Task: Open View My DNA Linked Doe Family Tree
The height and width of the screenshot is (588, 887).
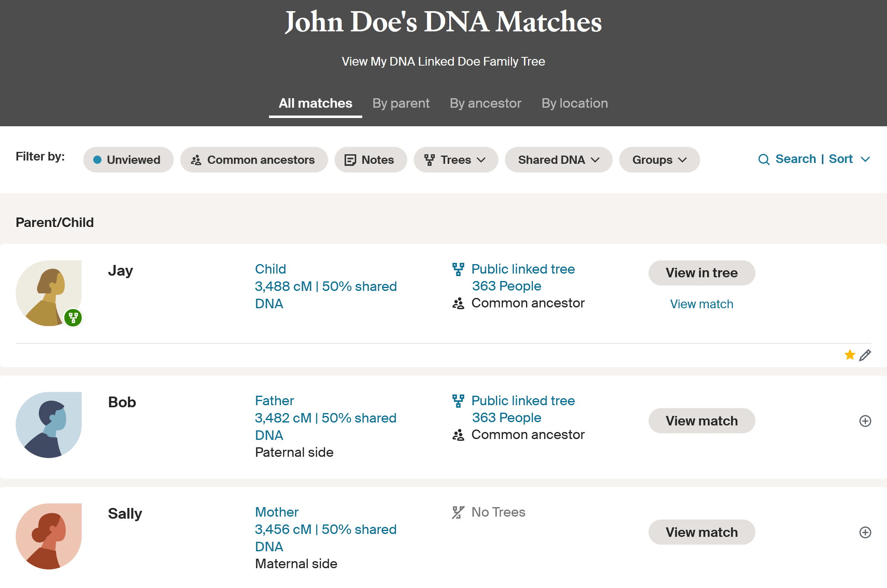Action: tap(443, 61)
